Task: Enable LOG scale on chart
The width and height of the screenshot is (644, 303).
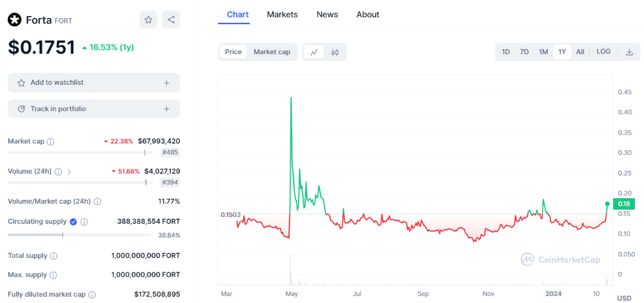Action: (604, 52)
